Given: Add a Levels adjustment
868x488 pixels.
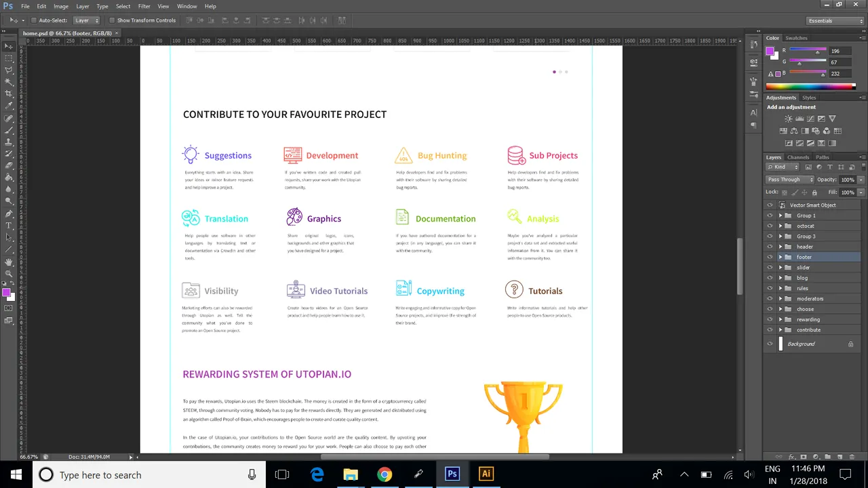Looking at the screenshot, I should (800, 119).
